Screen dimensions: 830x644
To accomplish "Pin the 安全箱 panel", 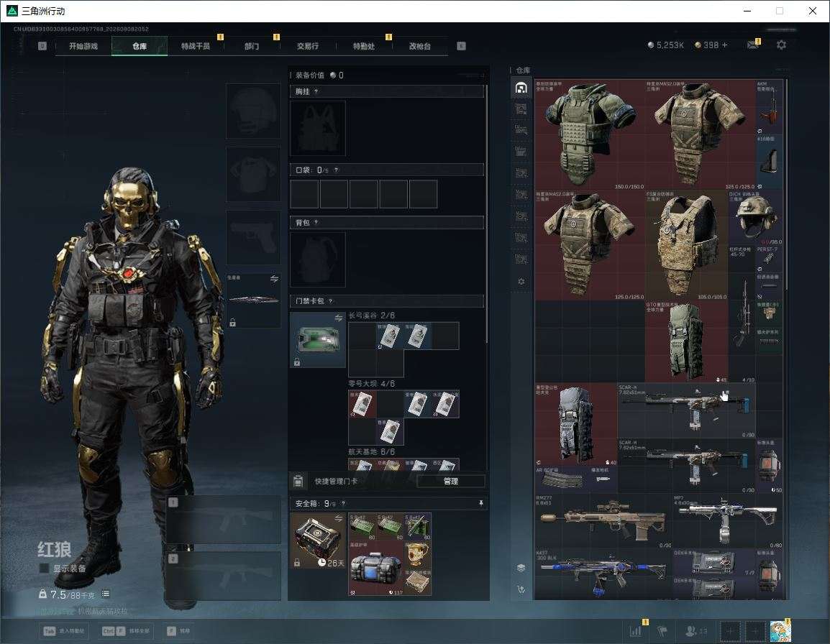I will 480,503.
